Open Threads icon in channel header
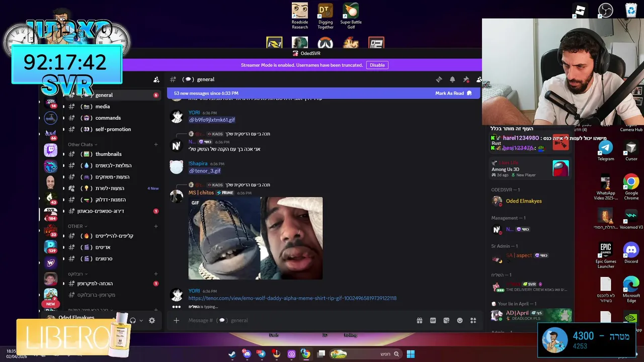This screenshot has width=644, height=362. coord(439,79)
